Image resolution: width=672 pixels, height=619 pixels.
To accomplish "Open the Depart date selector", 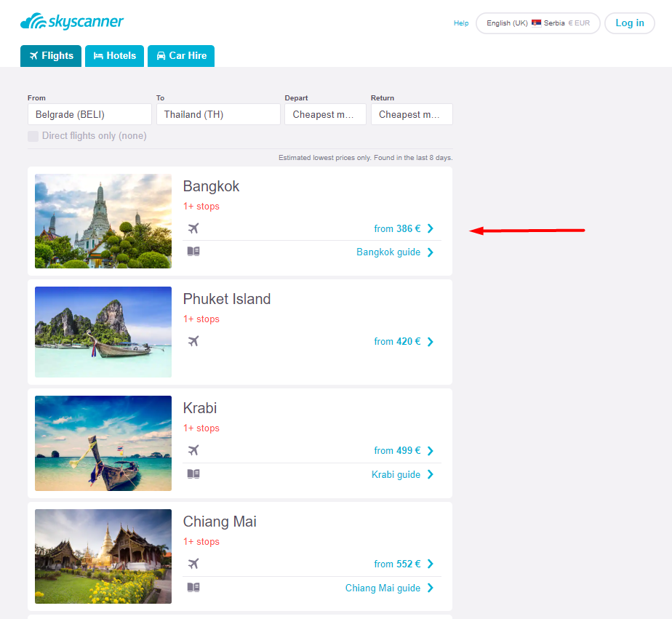I will [x=325, y=114].
